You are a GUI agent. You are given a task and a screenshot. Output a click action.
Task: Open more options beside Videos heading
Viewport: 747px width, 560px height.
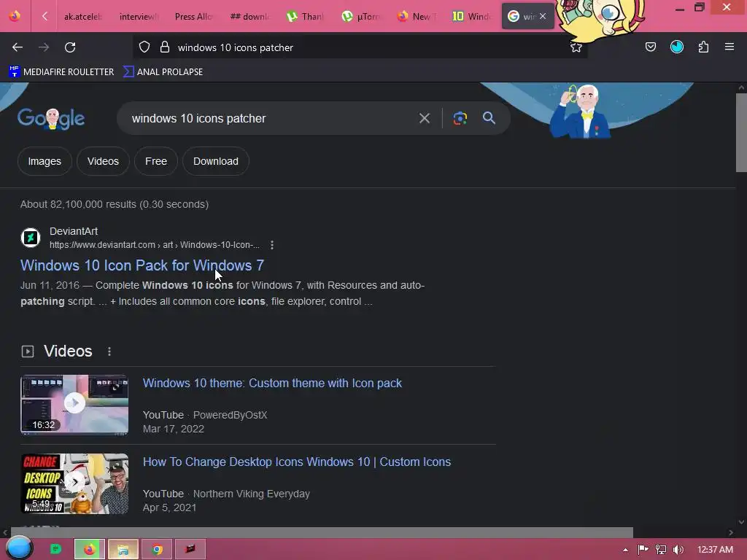pyautogui.click(x=109, y=351)
